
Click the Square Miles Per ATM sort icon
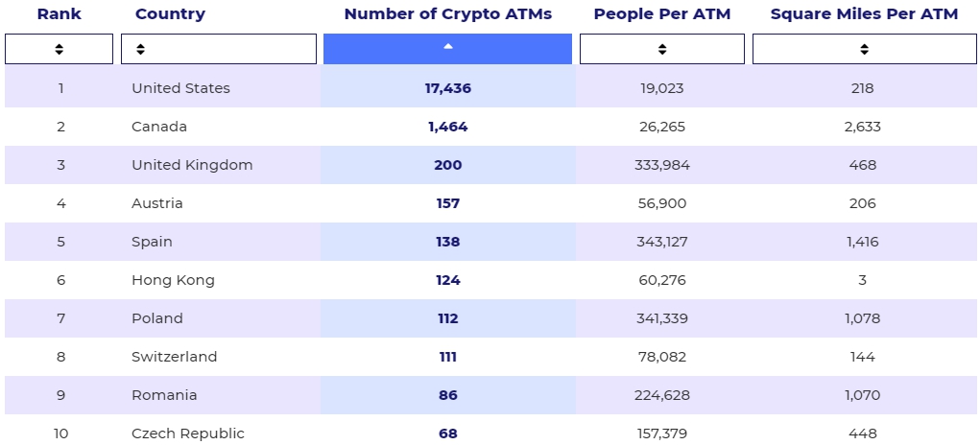(864, 49)
